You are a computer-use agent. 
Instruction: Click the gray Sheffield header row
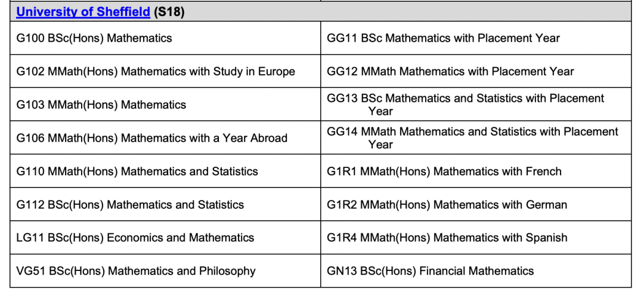[320, 12]
